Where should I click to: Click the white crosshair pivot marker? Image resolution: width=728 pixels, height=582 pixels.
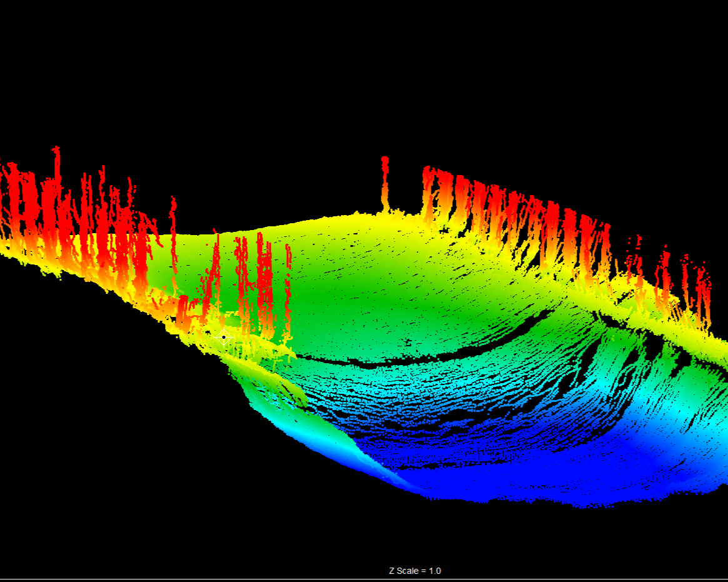pyautogui.click(x=224, y=338)
